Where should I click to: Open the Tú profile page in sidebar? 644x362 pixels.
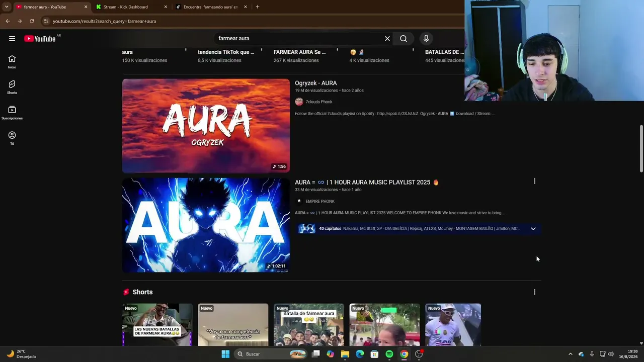12,138
